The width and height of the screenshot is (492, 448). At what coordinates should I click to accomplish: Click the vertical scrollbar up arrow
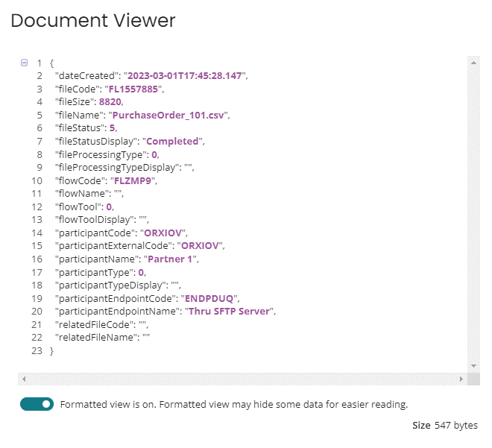pyautogui.click(x=473, y=63)
